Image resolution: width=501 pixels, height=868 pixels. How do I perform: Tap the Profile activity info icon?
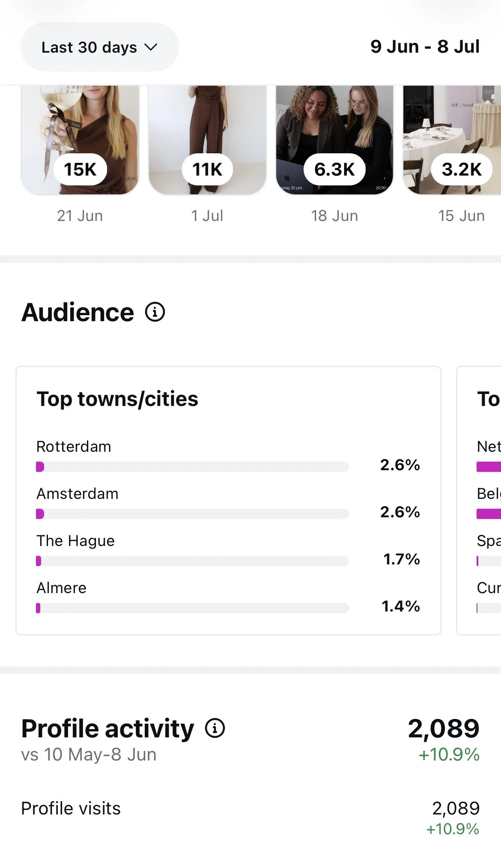[215, 728]
